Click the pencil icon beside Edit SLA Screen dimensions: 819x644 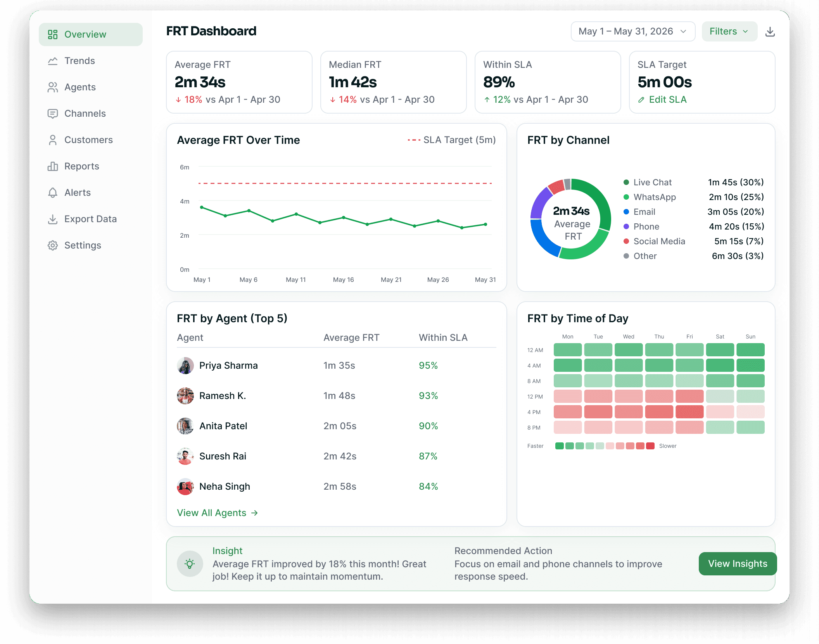641,100
